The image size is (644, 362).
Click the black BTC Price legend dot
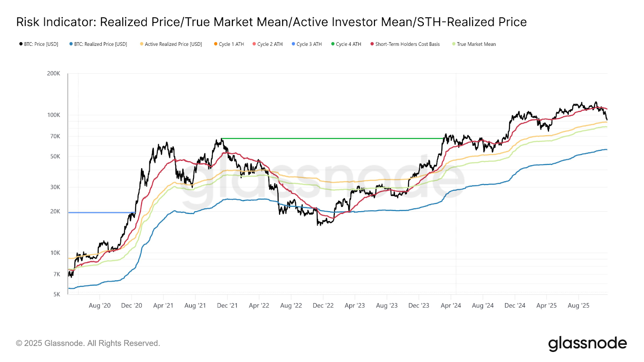point(21,44)
